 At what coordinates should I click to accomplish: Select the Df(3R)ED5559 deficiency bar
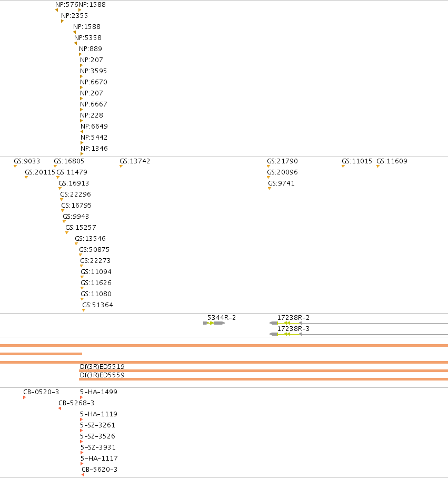[x=263, y=379]
